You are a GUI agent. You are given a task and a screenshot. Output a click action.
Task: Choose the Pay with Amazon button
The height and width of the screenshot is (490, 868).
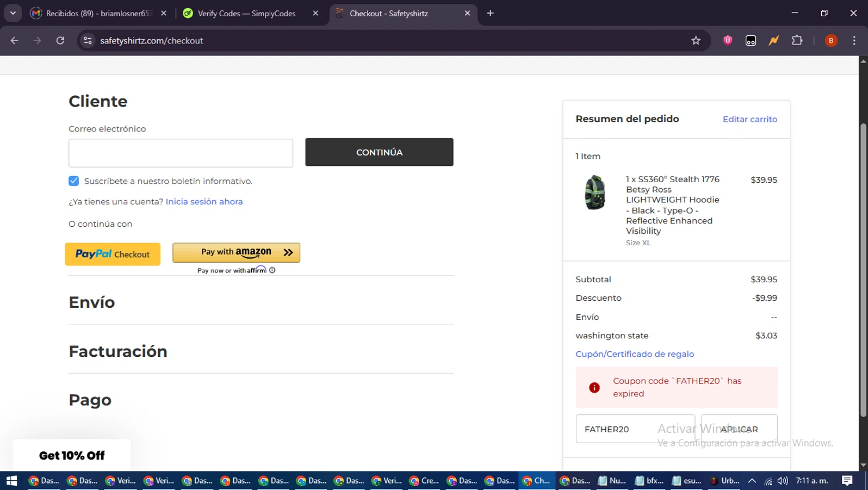tap(236, 252)
